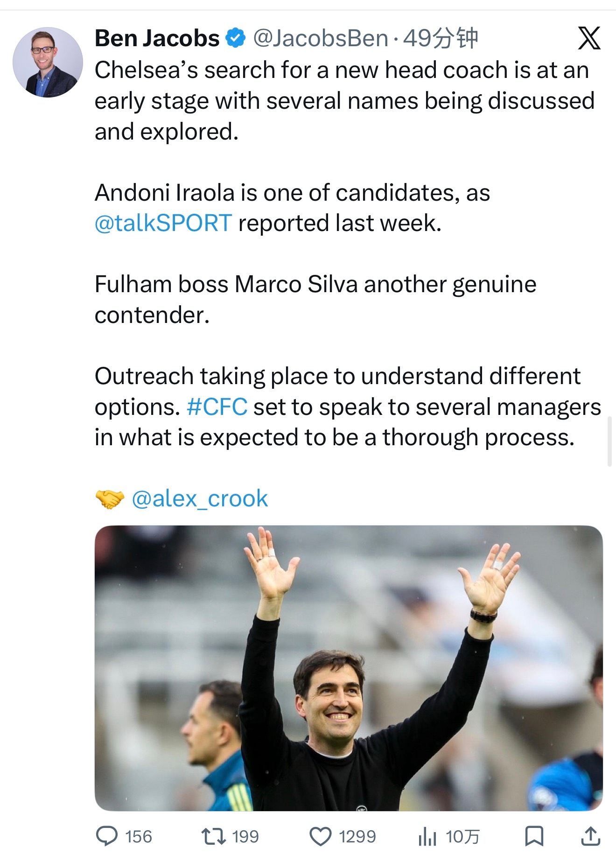This screenshot has height=855, width=616.
Task: Click the 49分钟 timestamp
Action: (441, 38)
